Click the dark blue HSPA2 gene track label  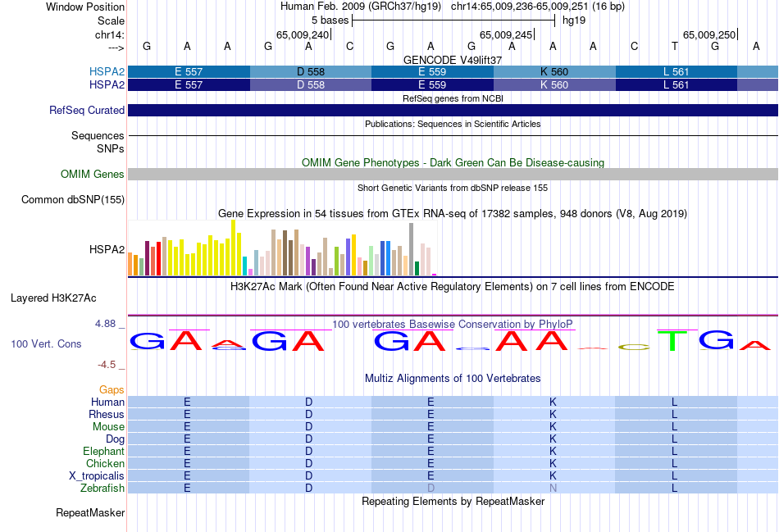point(107,85)
